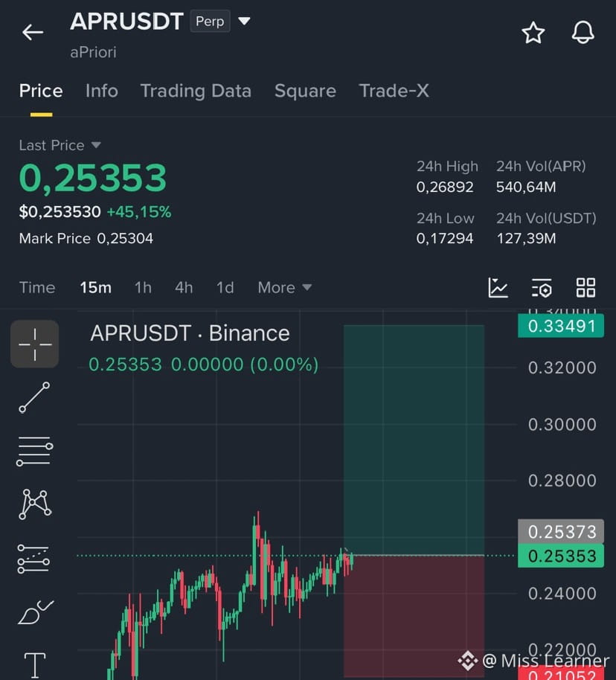Open the Trade-X tab
616x680 pixels.
pyautogui.click(x=394, y=91)
